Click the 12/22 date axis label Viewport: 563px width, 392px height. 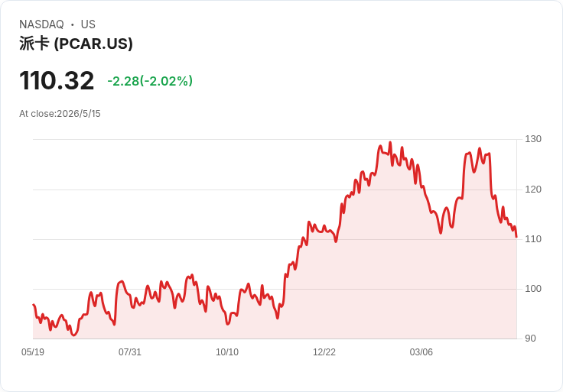324,352
